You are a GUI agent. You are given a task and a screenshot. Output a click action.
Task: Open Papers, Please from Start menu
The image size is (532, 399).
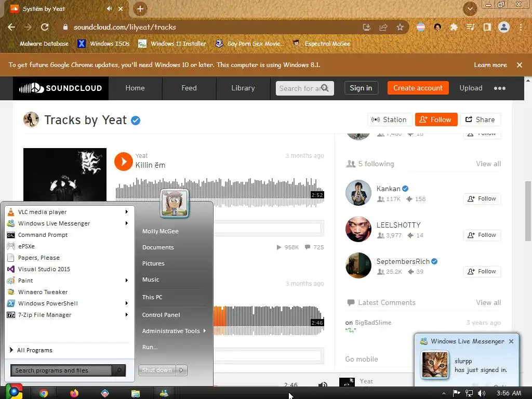(68, 258)
